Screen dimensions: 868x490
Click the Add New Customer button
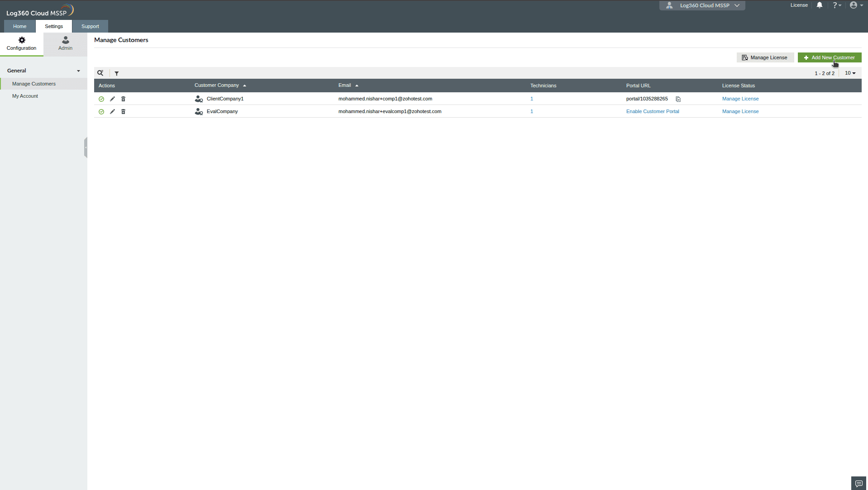(x=830, y=57)
